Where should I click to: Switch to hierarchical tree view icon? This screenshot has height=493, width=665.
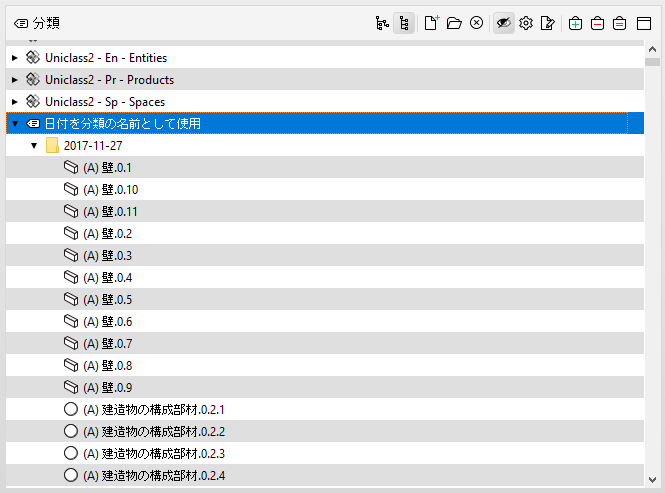tap(382, 23)
